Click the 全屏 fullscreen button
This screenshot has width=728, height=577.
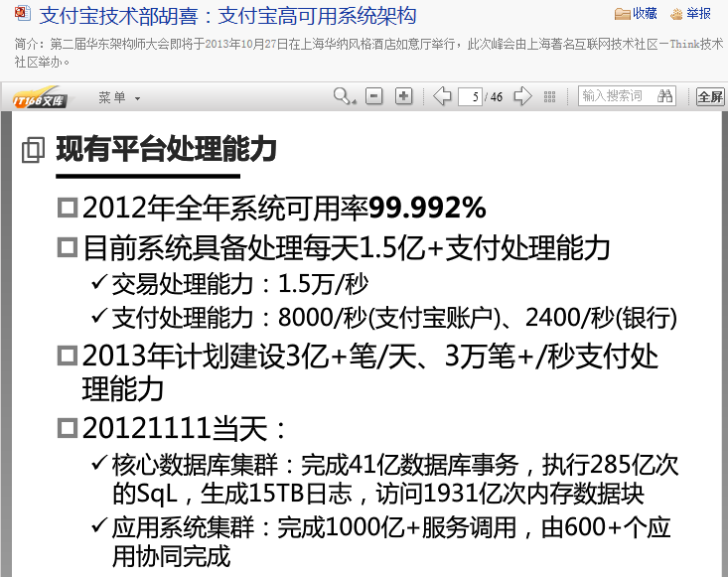coord(710,96)
